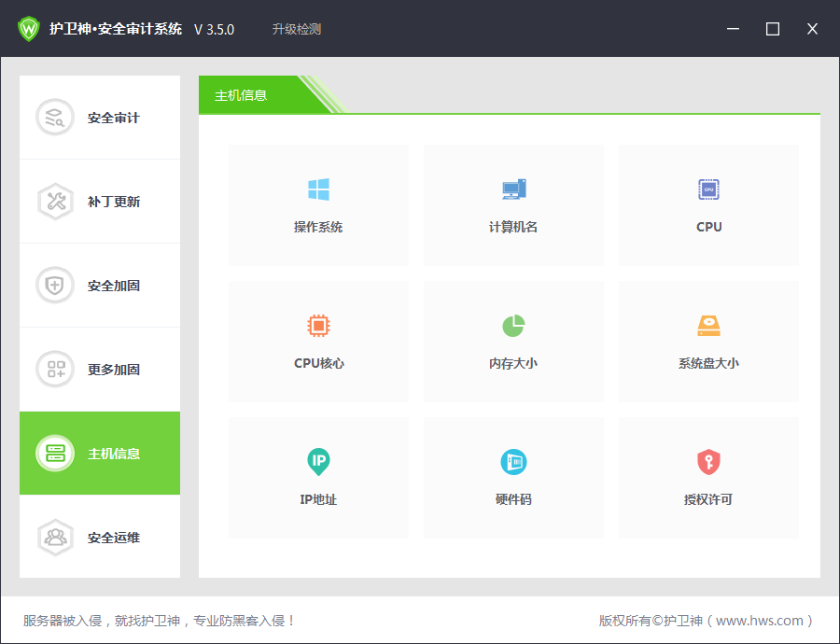The height and width of the screenshot is (644, 840).
Task: Click the green shield app logo
Action: click(x=28, y=29)
